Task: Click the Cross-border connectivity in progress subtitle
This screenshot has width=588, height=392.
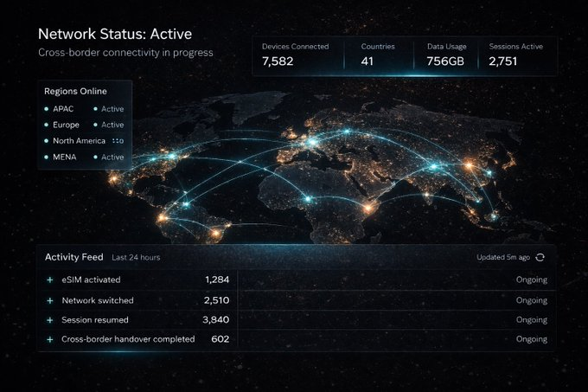Action: 125,53
